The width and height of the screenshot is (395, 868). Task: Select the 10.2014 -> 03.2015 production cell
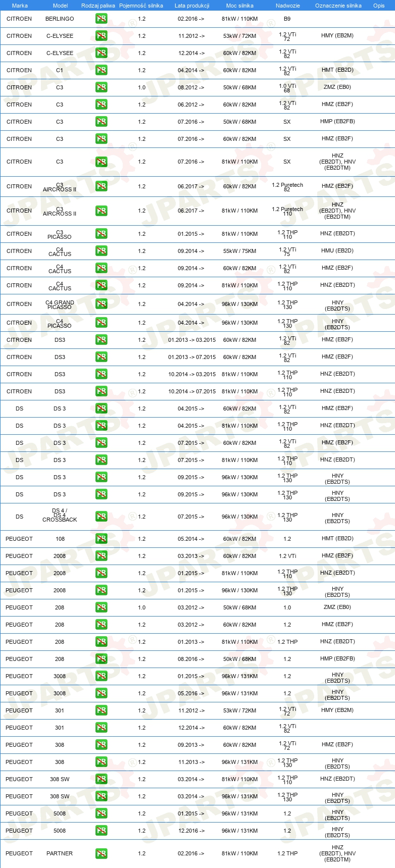[x=192, y=374]
